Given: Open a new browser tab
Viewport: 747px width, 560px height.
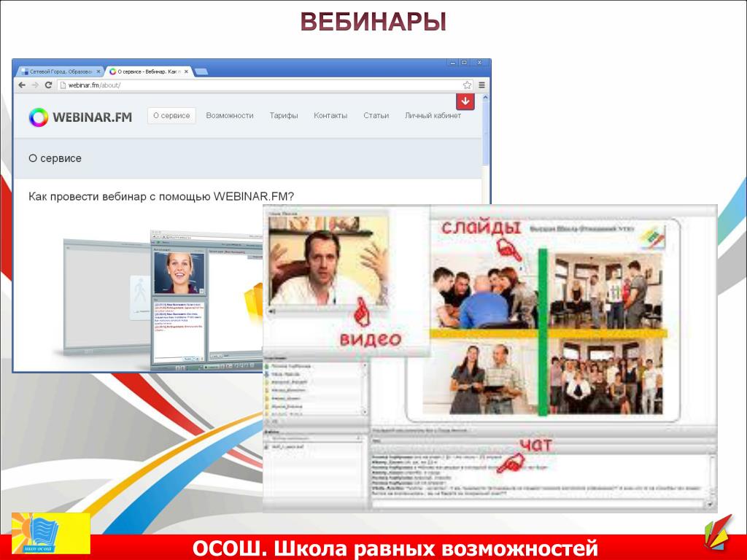Looking at the screenshot, I should pyautogui.click(x=201, y=71).
